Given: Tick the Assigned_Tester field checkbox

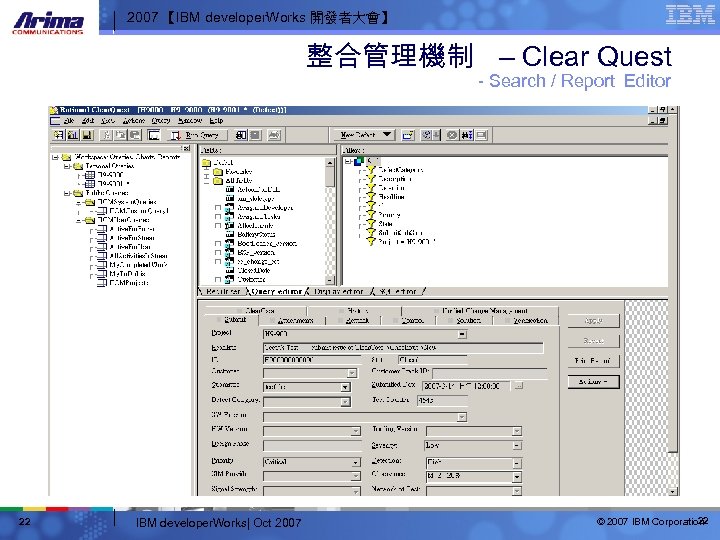Looking at the screenshot, I should click(x=218, y=217).
